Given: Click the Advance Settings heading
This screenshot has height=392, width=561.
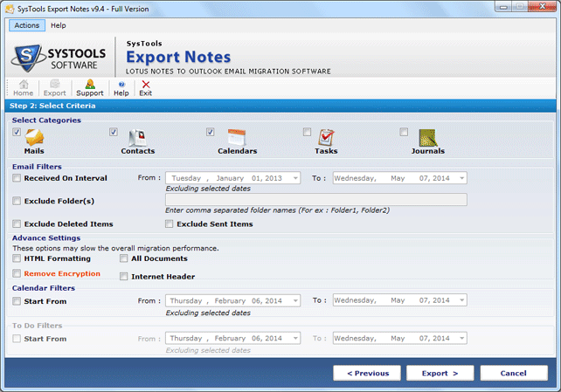Looking at the screenshot, I should click(46, 238).
